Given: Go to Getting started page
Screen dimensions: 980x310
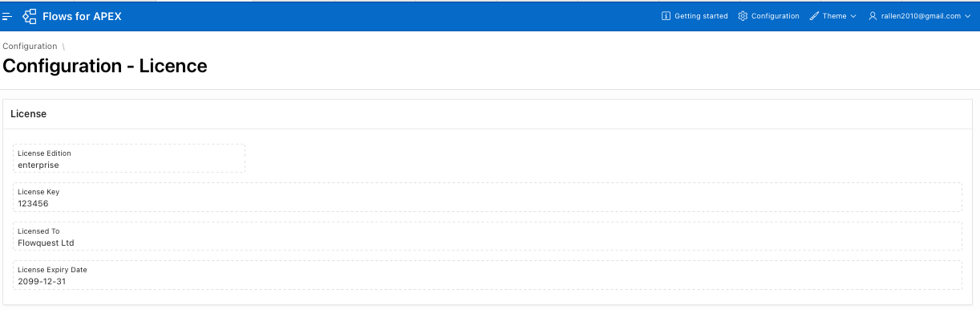Looking at the screenshot, I should coord(695,16).
